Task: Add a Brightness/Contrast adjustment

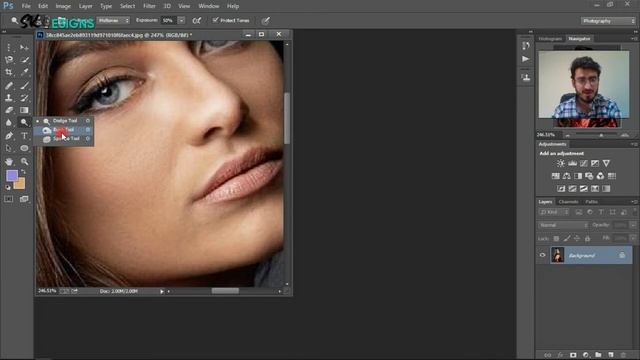Action: pos(561,163)
